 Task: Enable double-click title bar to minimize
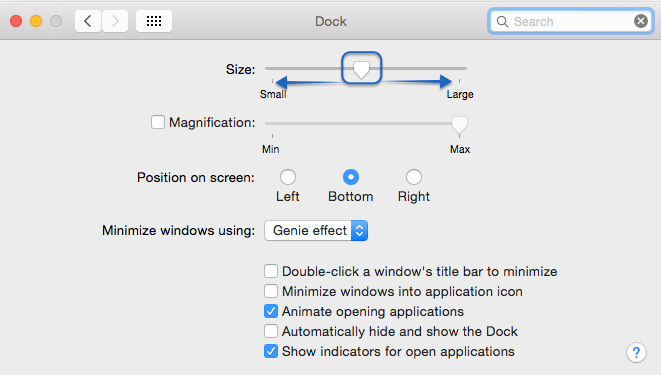271,271
